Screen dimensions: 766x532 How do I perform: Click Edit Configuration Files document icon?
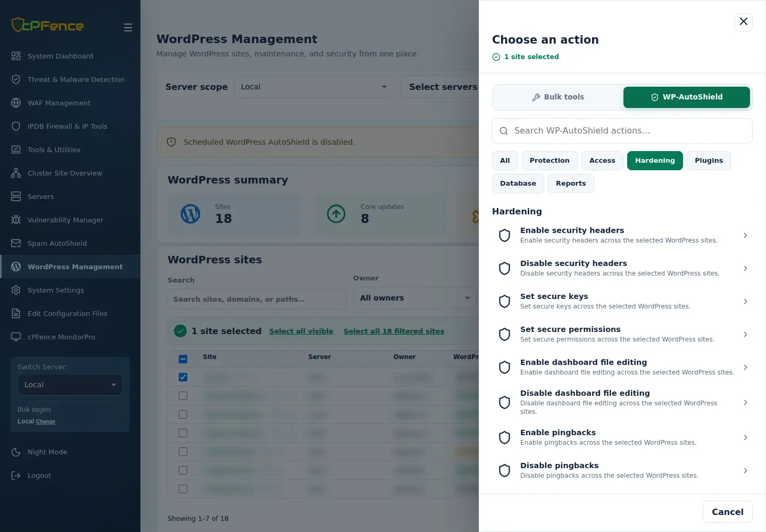(16, 313)
